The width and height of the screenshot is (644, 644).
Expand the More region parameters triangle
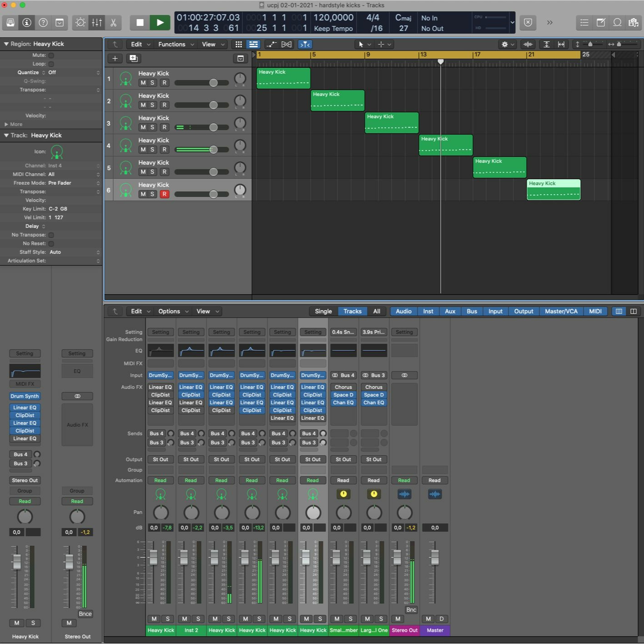[6, 124]
